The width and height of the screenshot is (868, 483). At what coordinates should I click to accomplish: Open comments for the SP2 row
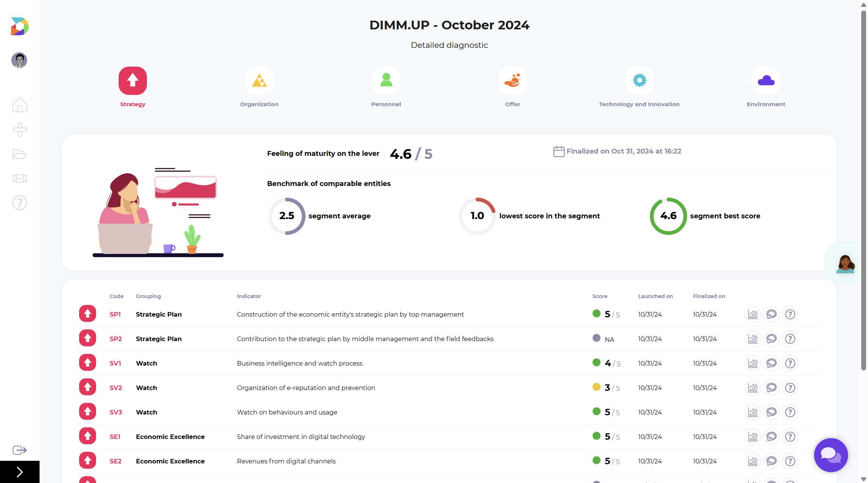pos(771,339)
